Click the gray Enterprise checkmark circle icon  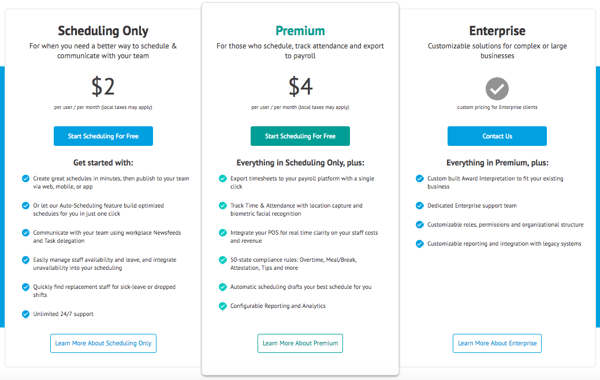point(497,89)
